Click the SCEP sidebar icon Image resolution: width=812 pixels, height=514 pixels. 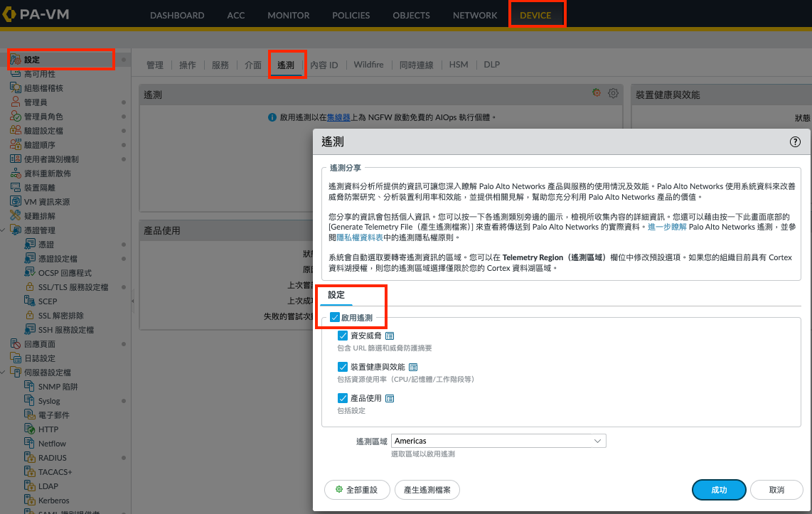tap(30, 301)
